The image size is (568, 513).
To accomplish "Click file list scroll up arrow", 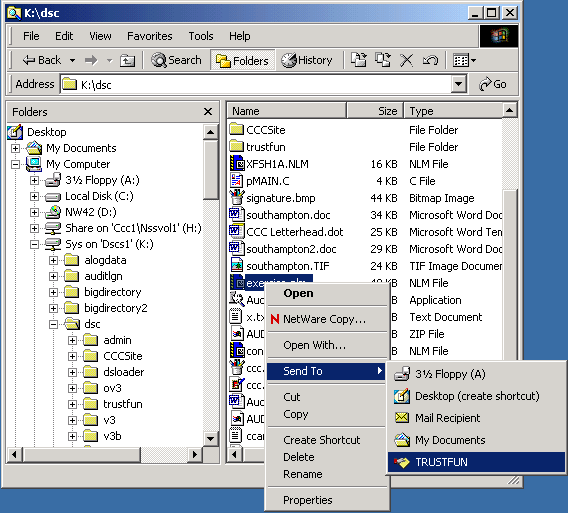I will [510, 110].
